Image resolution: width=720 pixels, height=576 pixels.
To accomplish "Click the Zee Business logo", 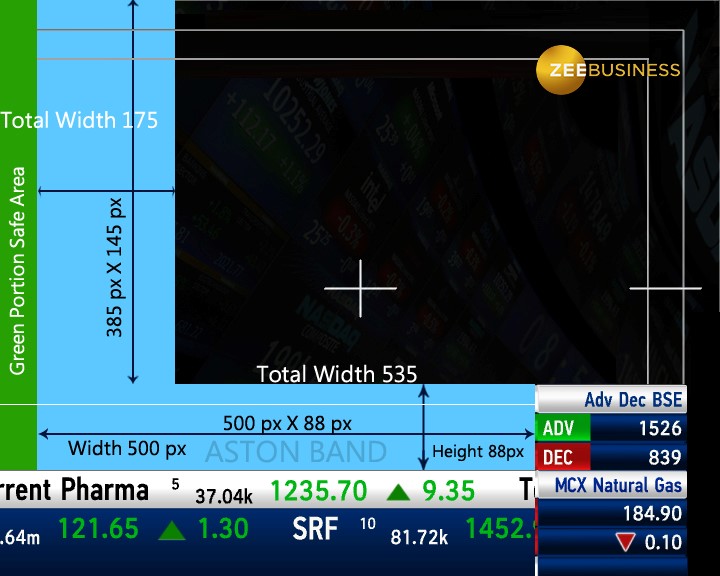I will tap(608, 70).
